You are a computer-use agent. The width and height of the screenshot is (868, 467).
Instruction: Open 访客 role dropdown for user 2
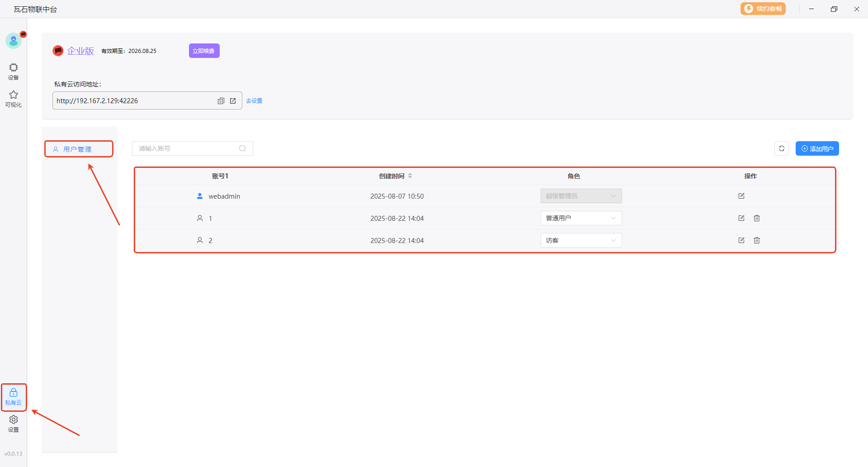(x=581, y=240)
